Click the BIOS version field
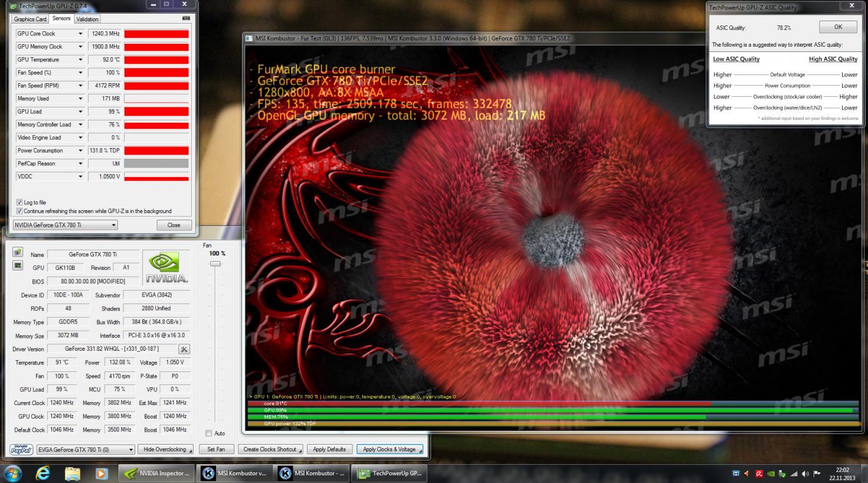This screenshot has width=868, height=483. (x=93, y=281)
